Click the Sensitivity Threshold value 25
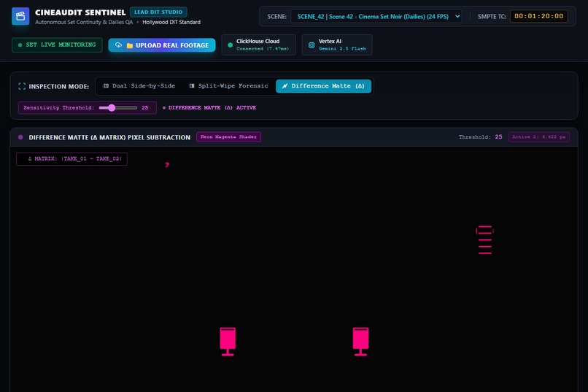Screen dimensions: 588x392 coord(144,107)
